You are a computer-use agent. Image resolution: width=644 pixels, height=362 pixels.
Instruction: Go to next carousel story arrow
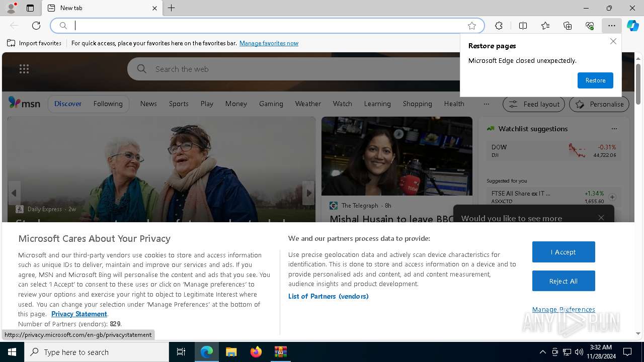click(x=308, y=193)
